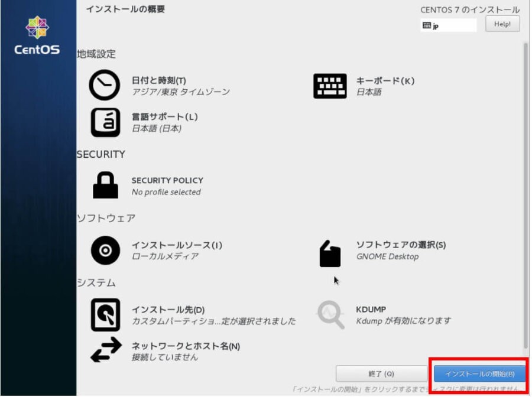Image resolution: width=532 pixels, height=400 pixels.
Task: Open SECURITY POLICY text link
Action: coord(167,180)
